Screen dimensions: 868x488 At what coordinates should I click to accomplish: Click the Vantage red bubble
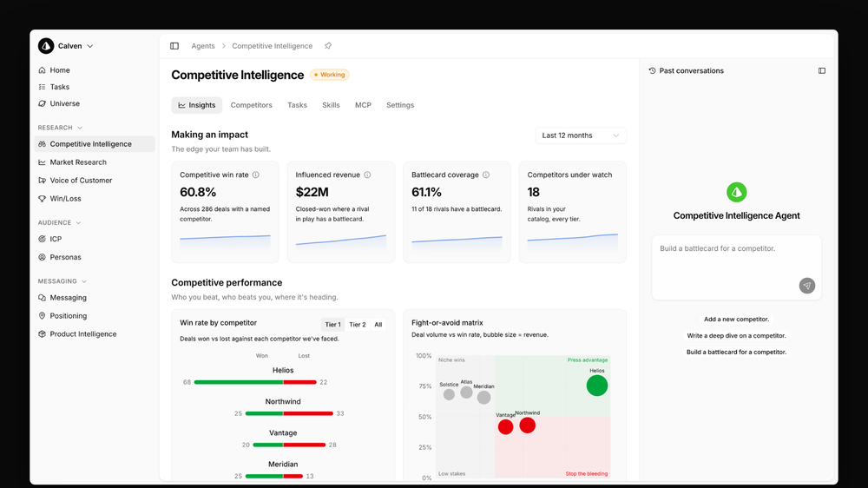point(505,427)
